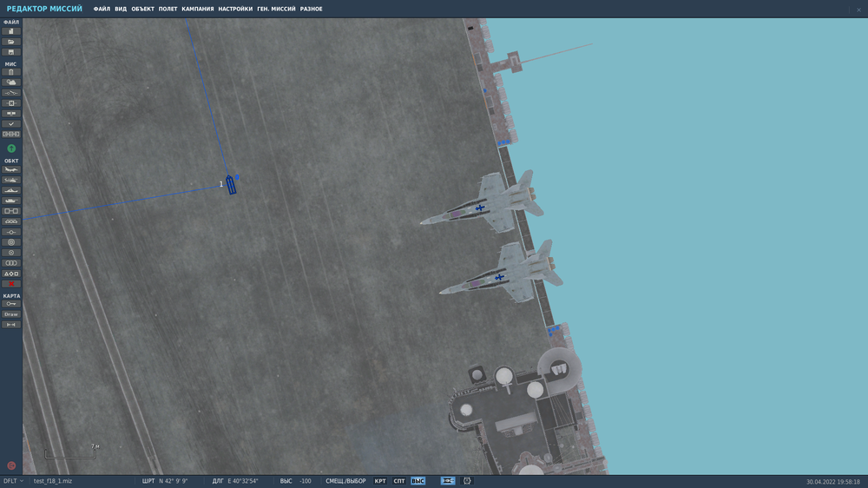Image resolution: width=868 pixels, height=488 pixels.
Task: Select the circle-with-cross zone icon
Action: pyautogui.click(x=11, y=253)
